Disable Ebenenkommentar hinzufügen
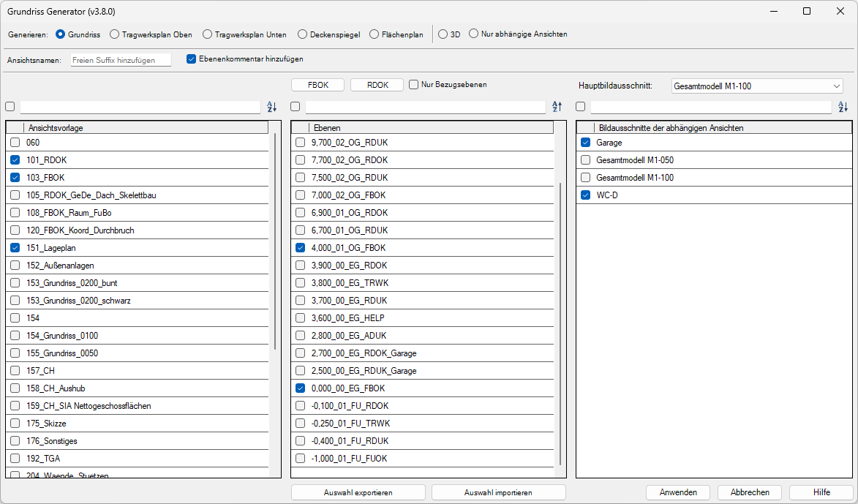The width and height of the screenshot is (858, 504). pyautogui.click(x=191, y=60)
